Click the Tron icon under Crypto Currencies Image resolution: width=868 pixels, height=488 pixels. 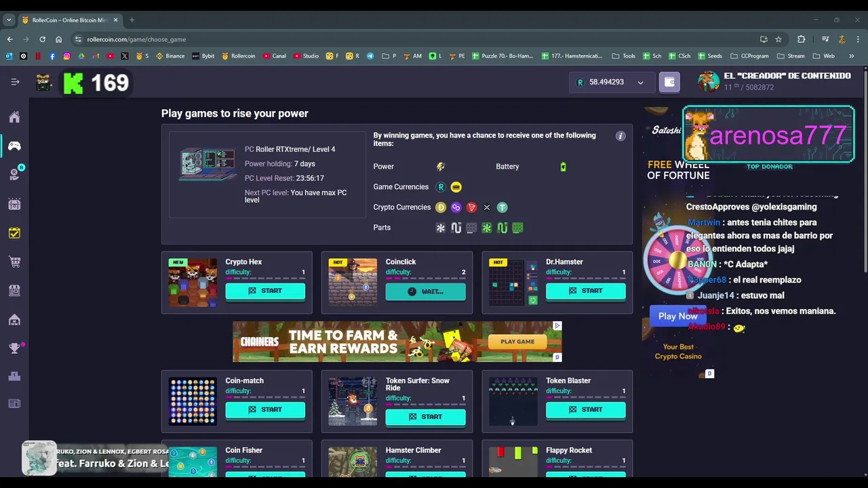point(471,207)
